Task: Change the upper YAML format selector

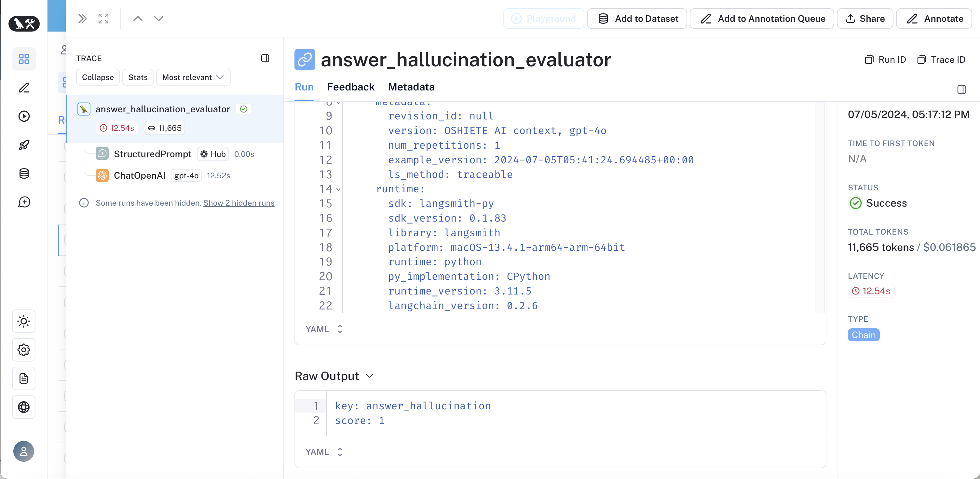Action: (324, 329)
